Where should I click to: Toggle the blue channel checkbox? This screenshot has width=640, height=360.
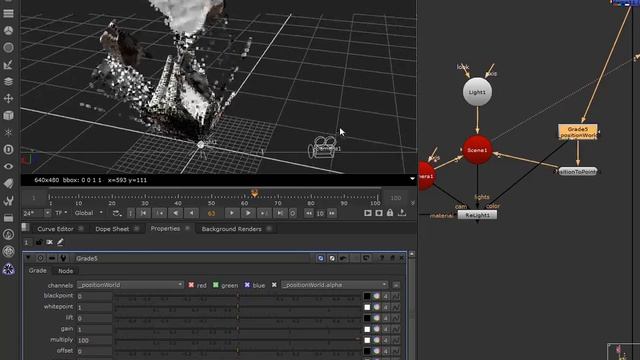pos(247,285)
